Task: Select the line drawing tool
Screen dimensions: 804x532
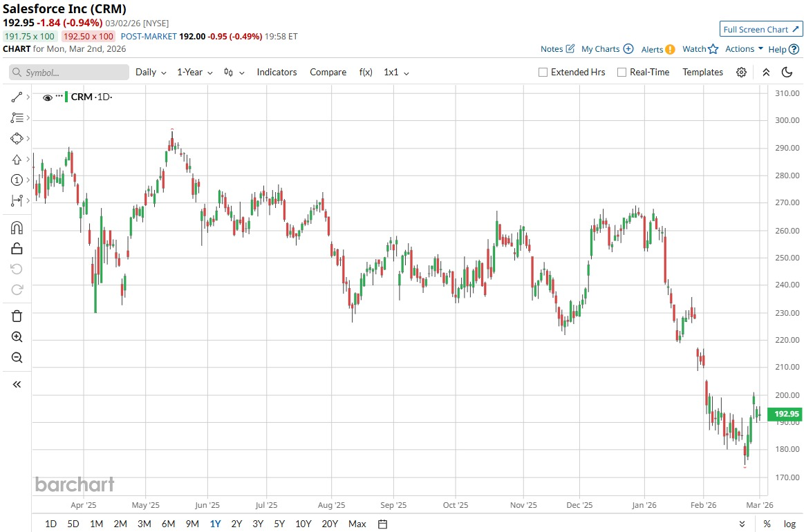Action: pos(17,97)
